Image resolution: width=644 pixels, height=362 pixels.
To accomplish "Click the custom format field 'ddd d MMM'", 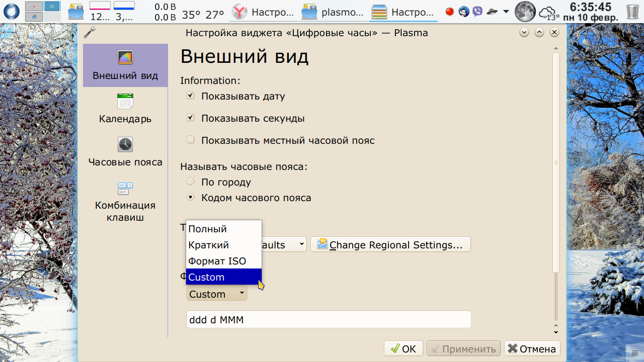I will 329,319.
